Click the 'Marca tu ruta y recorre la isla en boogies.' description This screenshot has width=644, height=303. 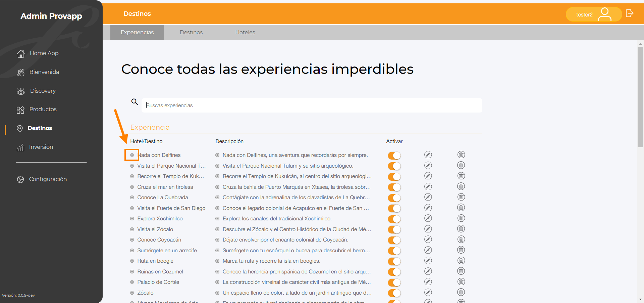tap(271, 261)
